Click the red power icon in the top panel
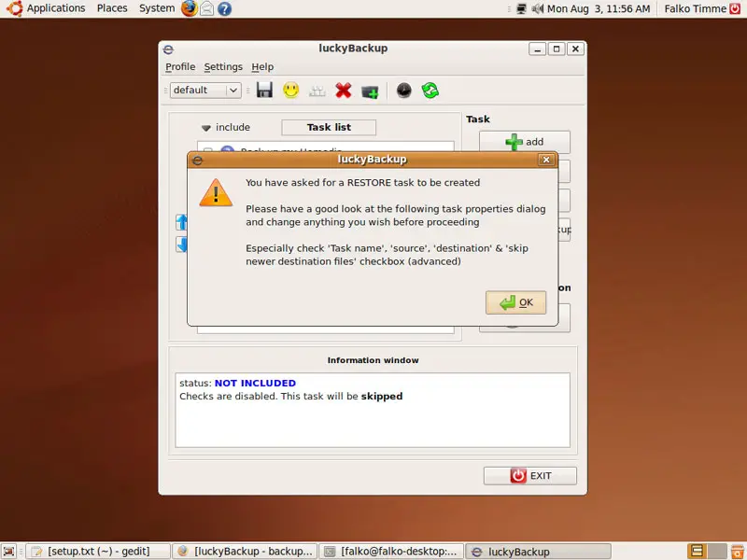The width and height of the screenshot is (747, 560). point(735,8)
